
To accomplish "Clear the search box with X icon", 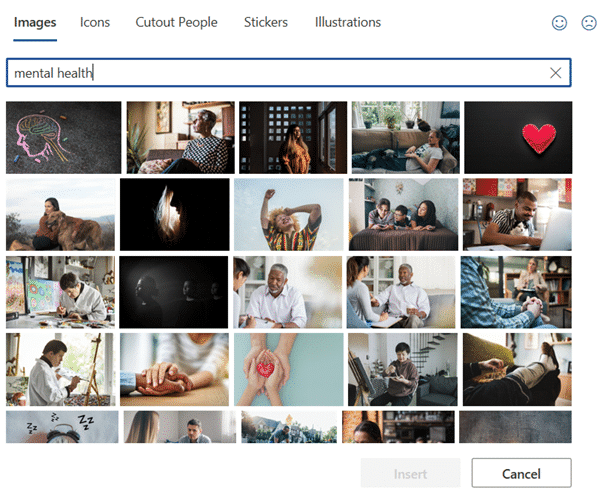I will click(x=556, y=73).
